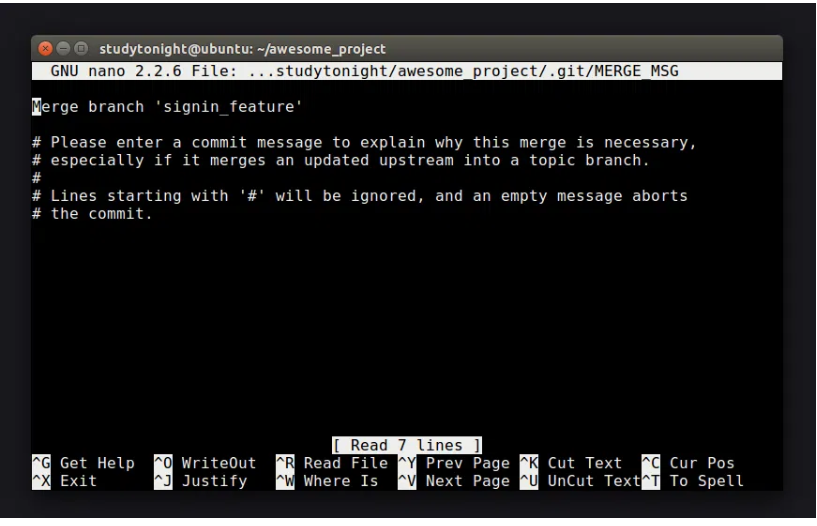
Task: Close the terminal window with red button
Action: pos(46,48)
